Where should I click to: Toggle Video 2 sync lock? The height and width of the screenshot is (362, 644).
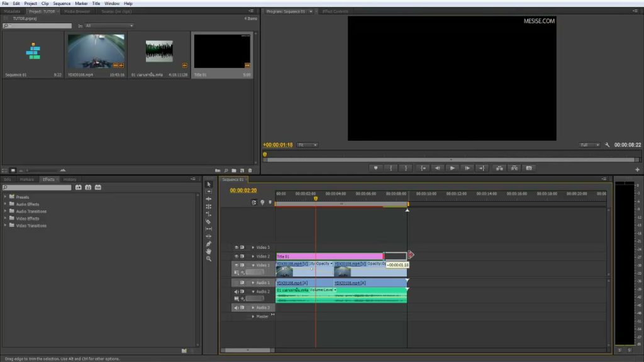[x=242, y=256]
